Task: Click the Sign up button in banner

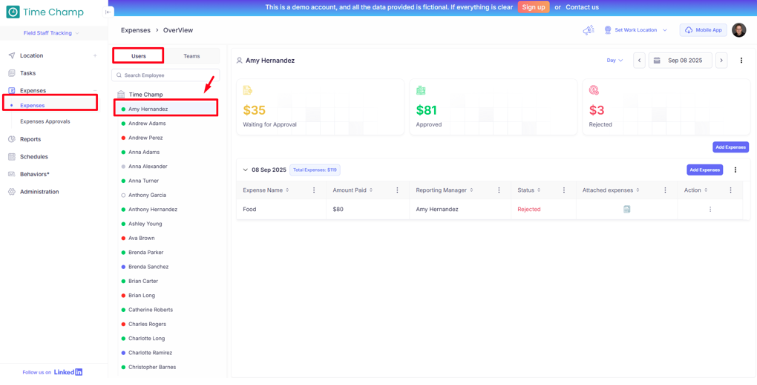Action: 533,7
